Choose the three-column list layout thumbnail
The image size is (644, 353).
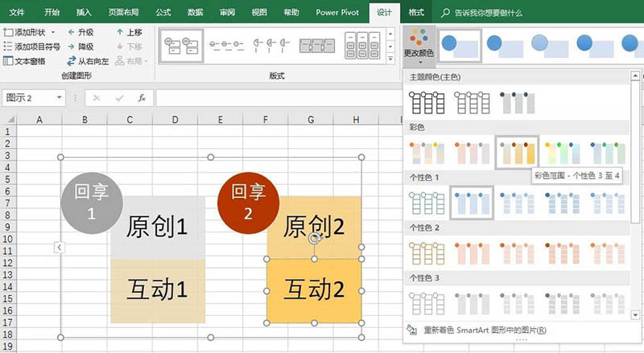tap(362, 46)
